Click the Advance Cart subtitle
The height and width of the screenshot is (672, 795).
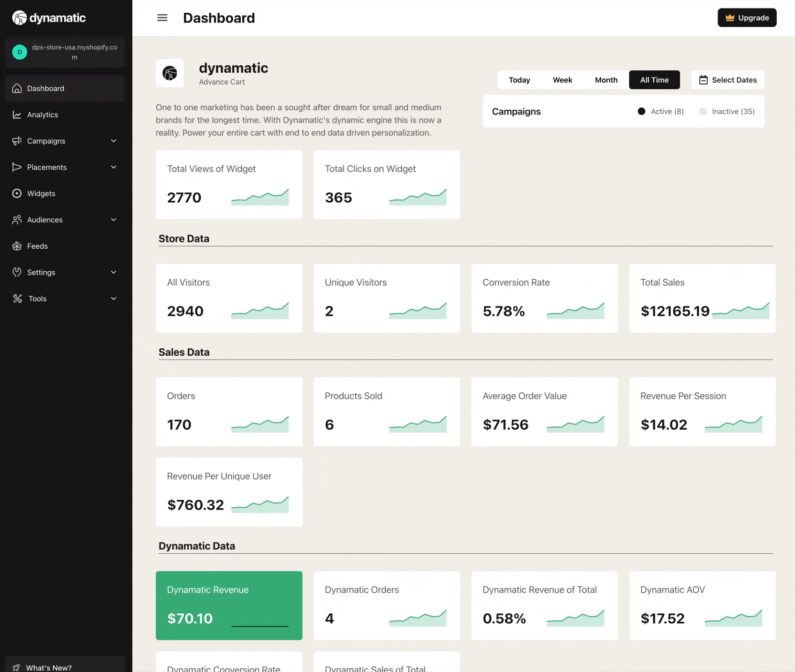tap(222, 82)
